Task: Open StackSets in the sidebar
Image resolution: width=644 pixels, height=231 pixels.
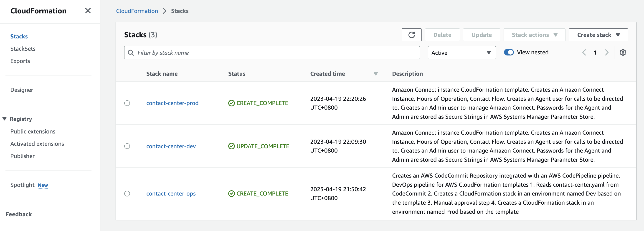Action: (x=23, y=49)
